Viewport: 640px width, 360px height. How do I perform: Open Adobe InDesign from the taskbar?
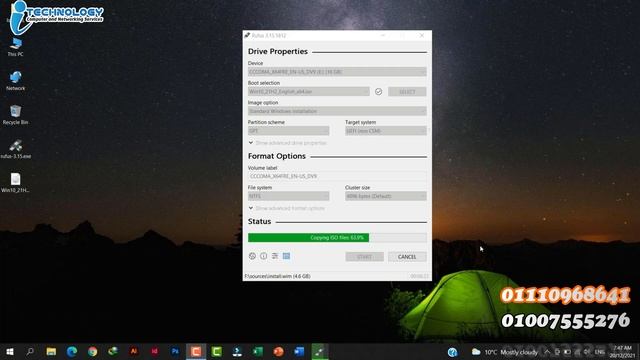(155, 351)
